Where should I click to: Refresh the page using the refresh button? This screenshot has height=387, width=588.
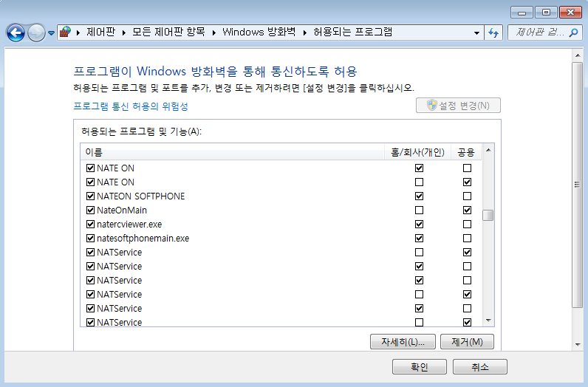point(493,32)
